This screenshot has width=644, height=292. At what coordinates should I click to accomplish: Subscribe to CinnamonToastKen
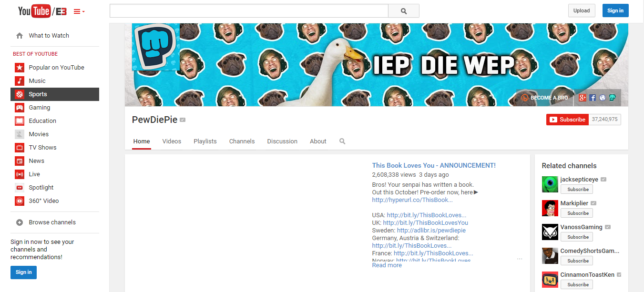(x=577, y=284)
